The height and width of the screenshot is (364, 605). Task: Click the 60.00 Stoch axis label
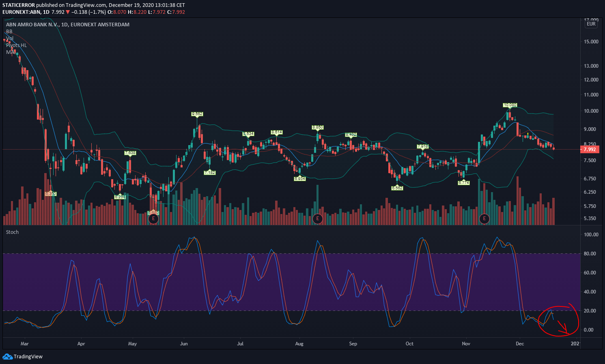pyautogui.click(x=590, y=273)
